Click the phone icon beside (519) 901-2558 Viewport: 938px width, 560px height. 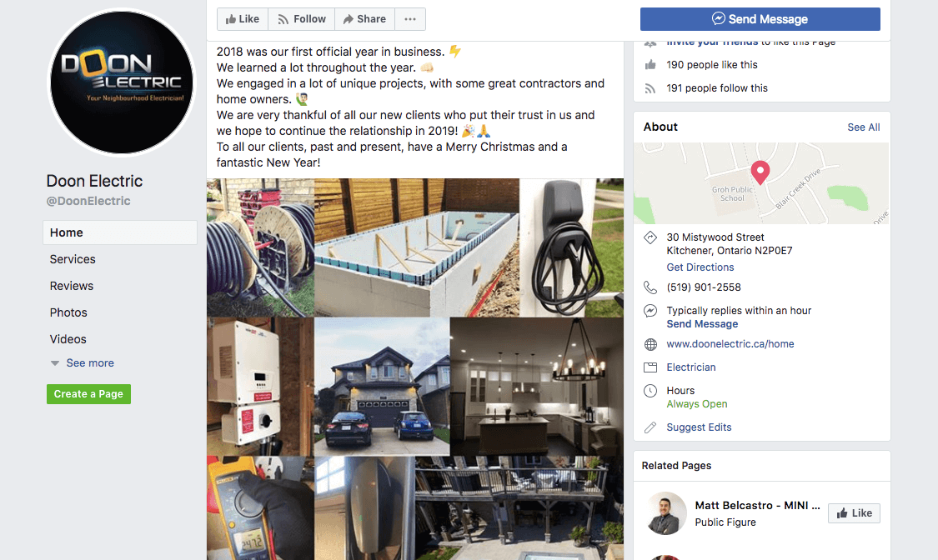(650, 287)
